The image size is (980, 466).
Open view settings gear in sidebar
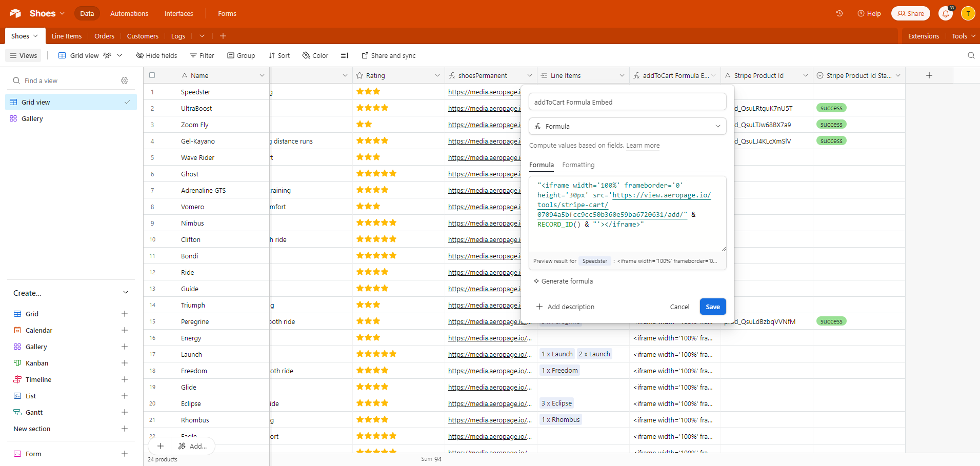(x=125, y=80)
